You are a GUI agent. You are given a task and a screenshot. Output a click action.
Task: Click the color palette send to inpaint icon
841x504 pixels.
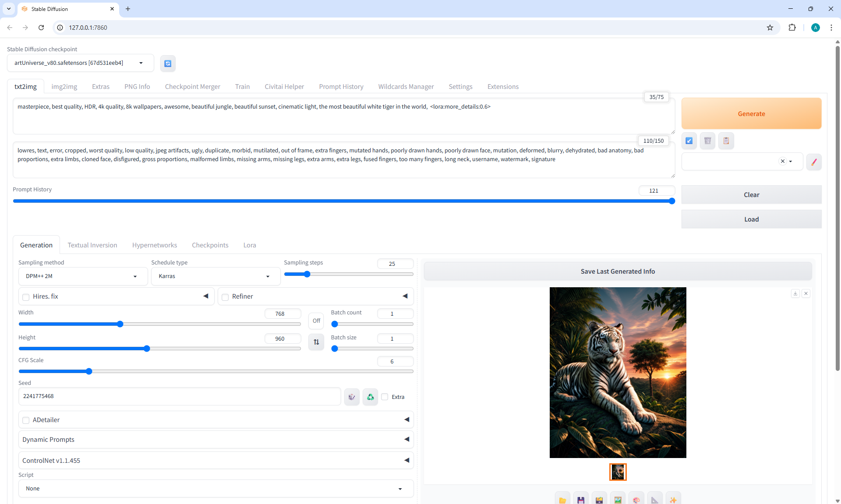click(636, 500)
